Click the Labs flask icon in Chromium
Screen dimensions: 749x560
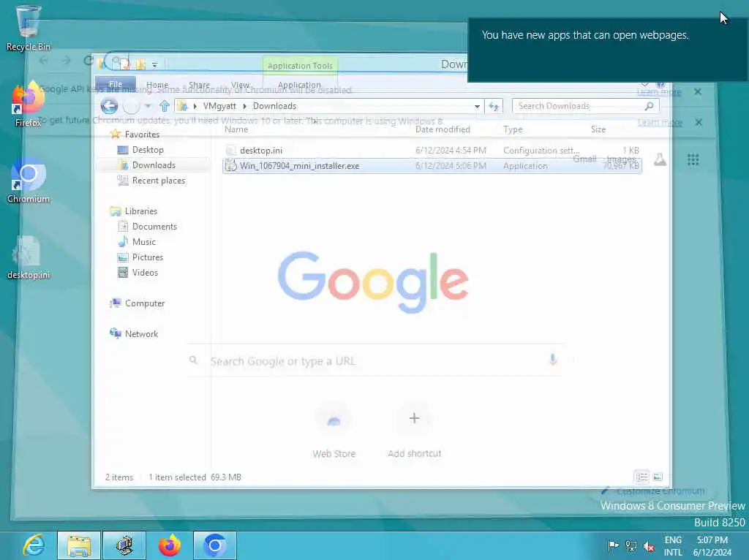(x=660, y=159)
